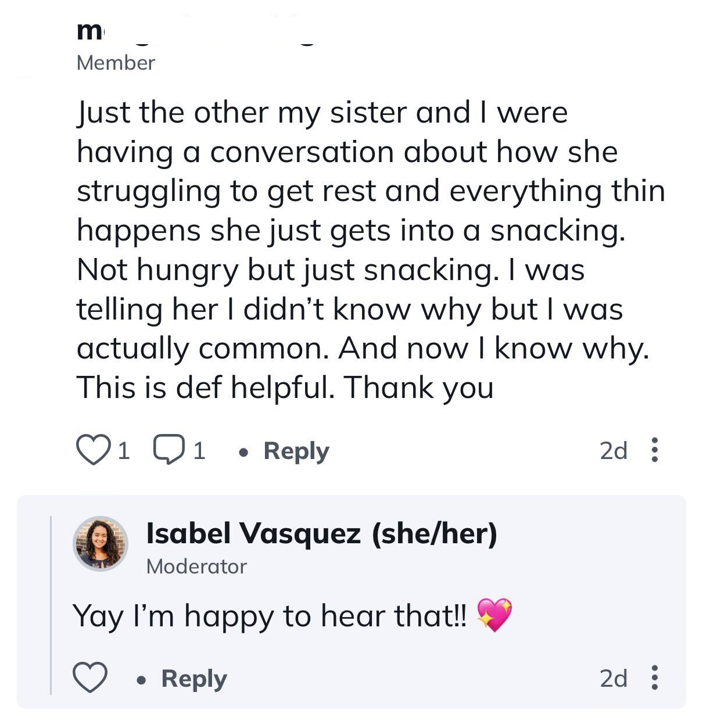703x728 pixels.
Task: Click the reply count beside the speech bubble
Action: [x=199, y=451]
